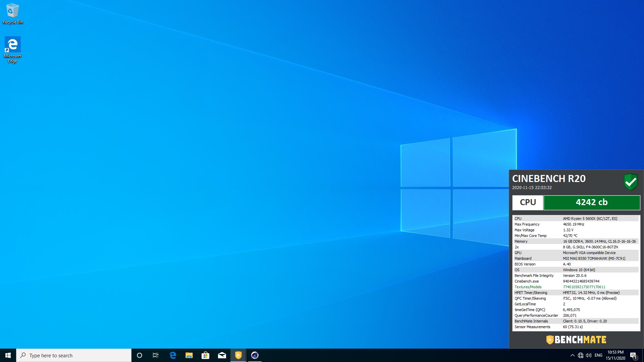Screen dimensions: 644x362
Task: Switch the ENG input language
Action: [598, 355]
